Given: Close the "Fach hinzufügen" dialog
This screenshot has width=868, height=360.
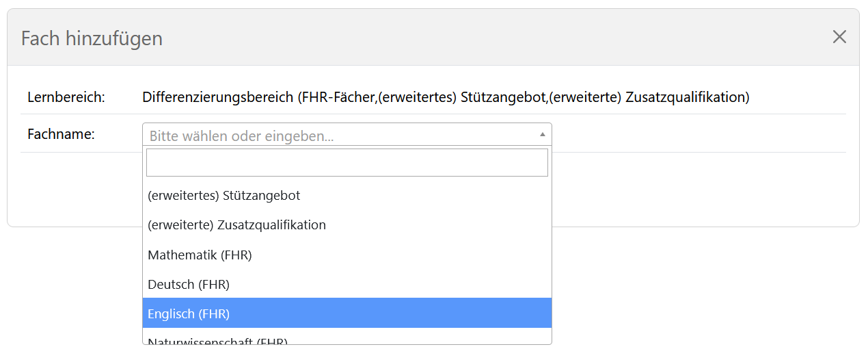Looking at the screenshot, I should tap(839, 37).
